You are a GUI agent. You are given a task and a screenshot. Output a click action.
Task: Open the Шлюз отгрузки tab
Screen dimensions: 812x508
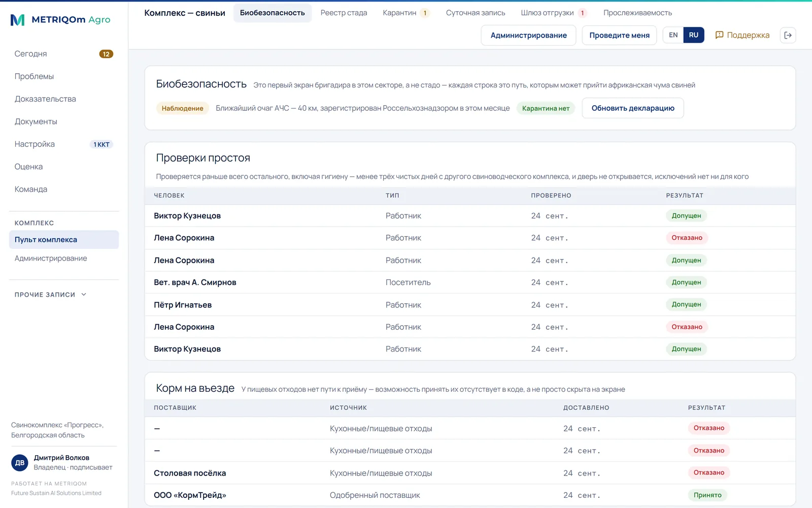[x=554, y=13]
